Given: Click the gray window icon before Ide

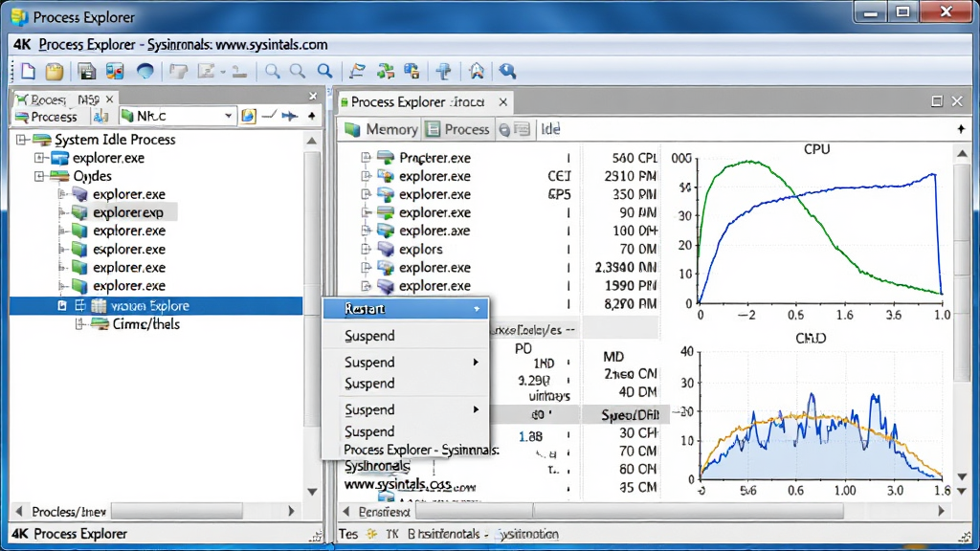Looking at the screenshot, I should (x=522, y=129).
